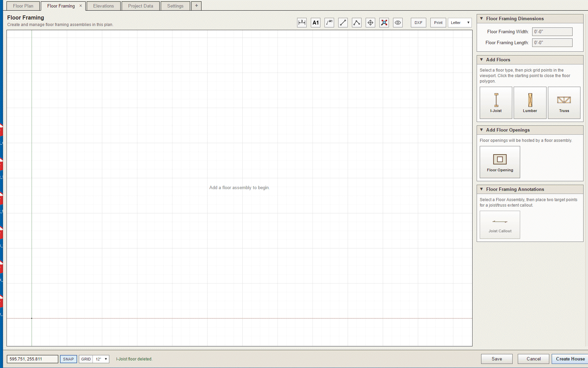Export drawing with DXF button

[x=418, y=23]
